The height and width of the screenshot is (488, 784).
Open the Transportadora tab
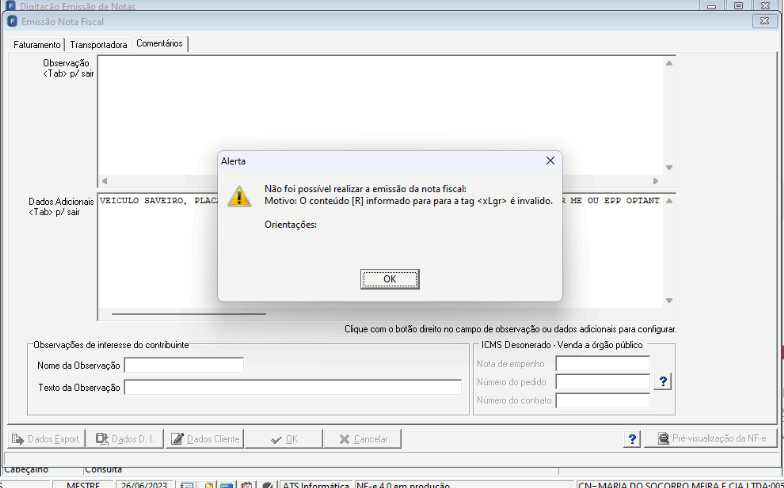click(98, 44)
